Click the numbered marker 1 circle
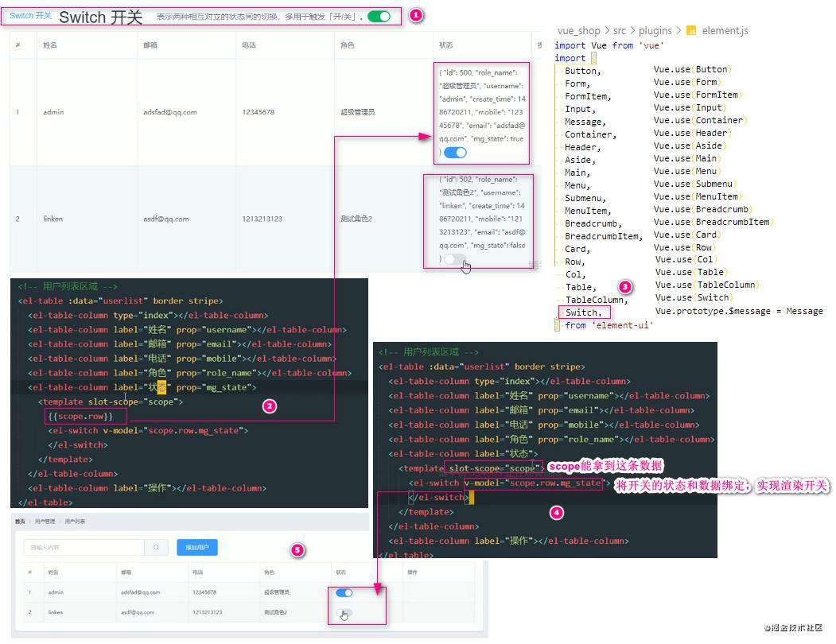This screenshot has width=836, height=644. 416,15
